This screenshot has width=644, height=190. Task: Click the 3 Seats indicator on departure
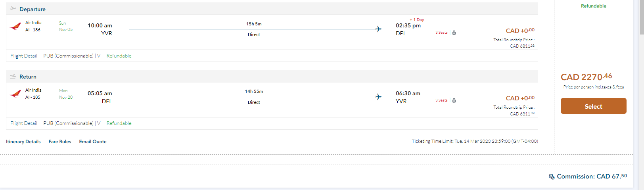coord(441,33)
